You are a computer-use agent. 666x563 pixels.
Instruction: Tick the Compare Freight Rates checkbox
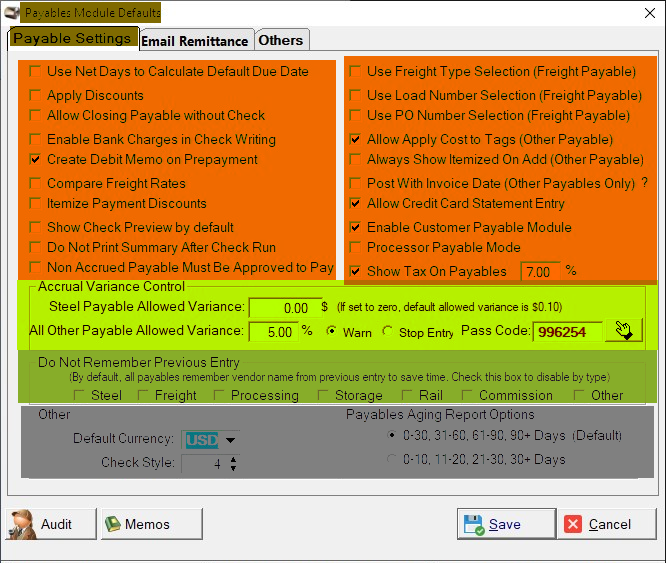click(x=35, y=183)
